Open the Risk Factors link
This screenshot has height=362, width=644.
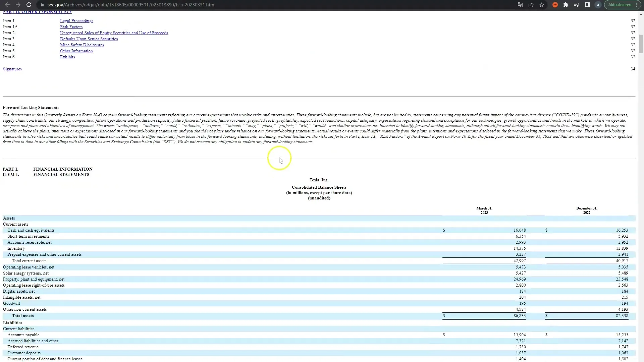pos(71,27)
